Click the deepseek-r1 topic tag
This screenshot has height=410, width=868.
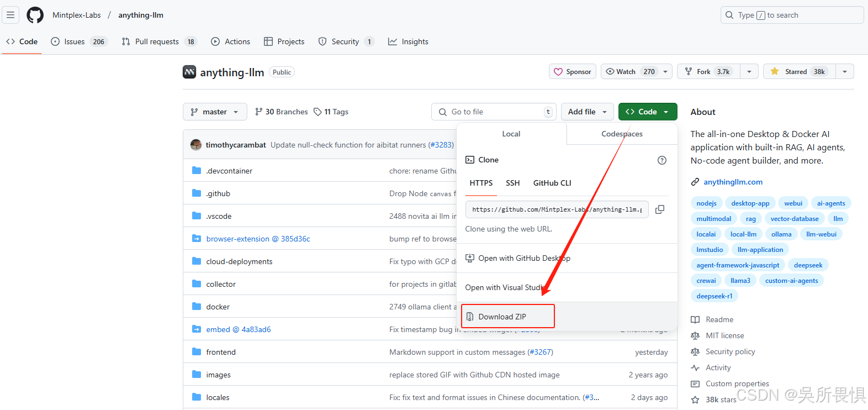pyautogui.click(x=714, y=296)
